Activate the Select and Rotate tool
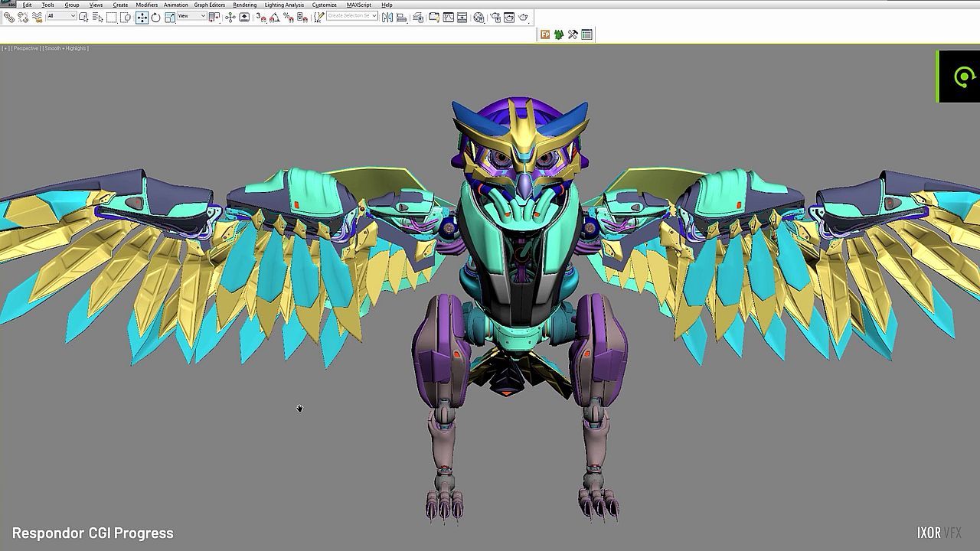The width and height of the screenshot is (980, 551). pyautogui.click(x=155, y=17)
